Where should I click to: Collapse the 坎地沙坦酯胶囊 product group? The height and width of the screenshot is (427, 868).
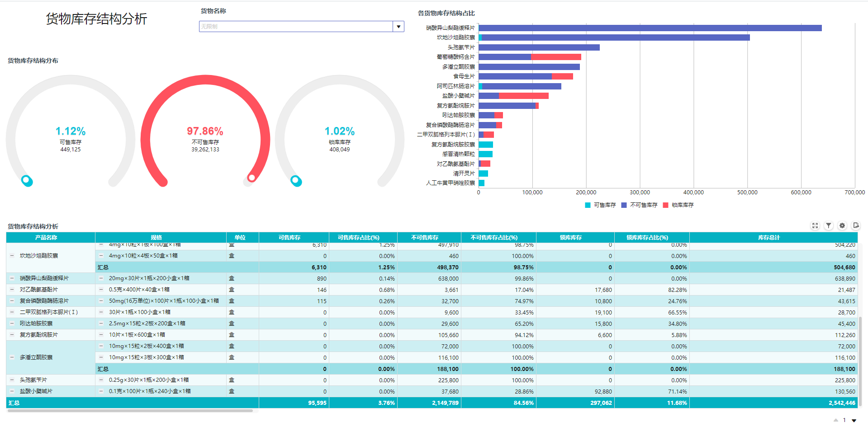pyautogui.click(x=12, y=256)
